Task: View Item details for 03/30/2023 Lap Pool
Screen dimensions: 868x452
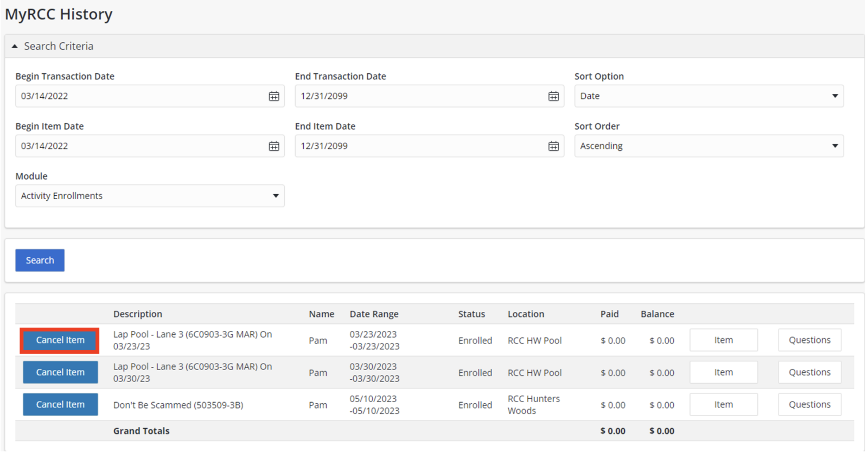Action: [723, 372]
